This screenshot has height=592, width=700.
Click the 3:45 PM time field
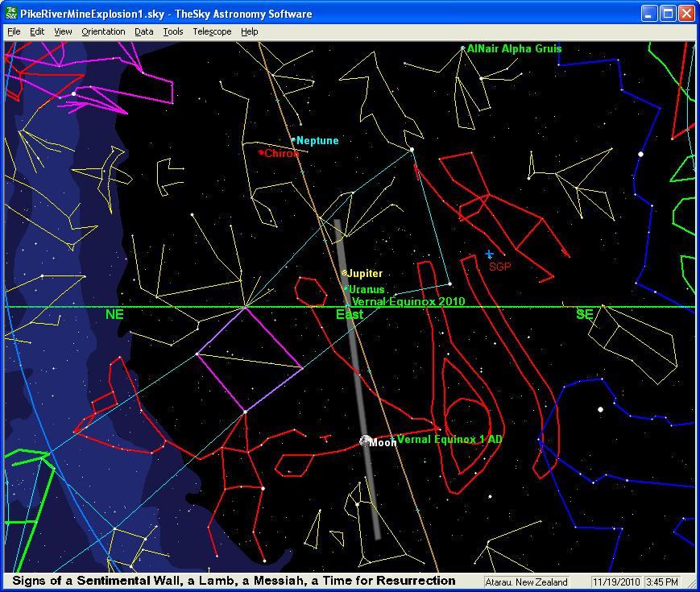(663, 582)
